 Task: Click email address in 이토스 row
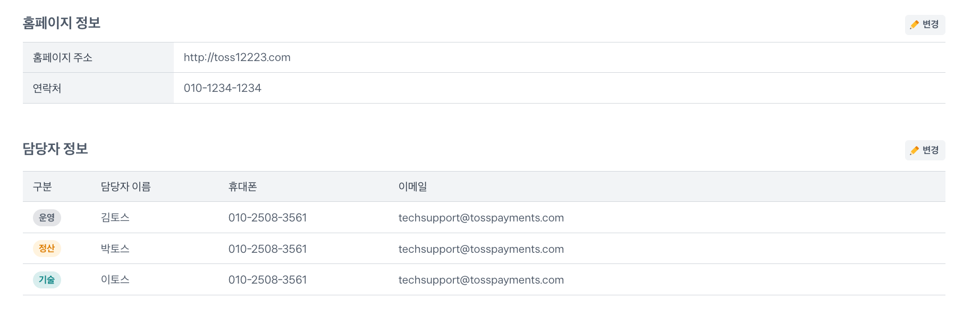tap(481, 280)
